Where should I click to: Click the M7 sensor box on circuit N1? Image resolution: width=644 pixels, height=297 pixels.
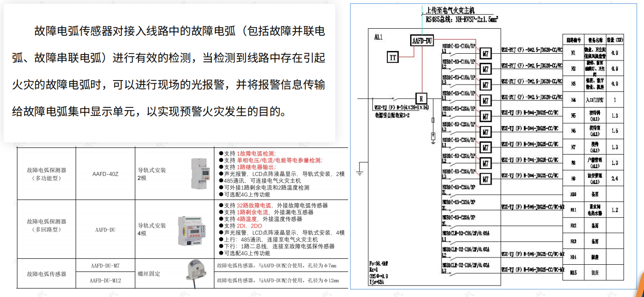tap(486, 54)
